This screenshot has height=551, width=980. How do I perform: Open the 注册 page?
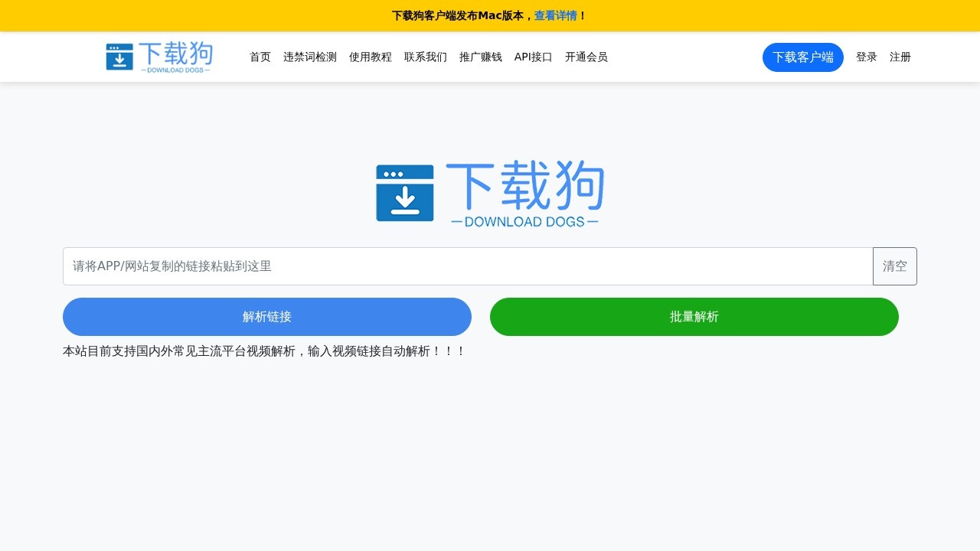click(900, 57)
